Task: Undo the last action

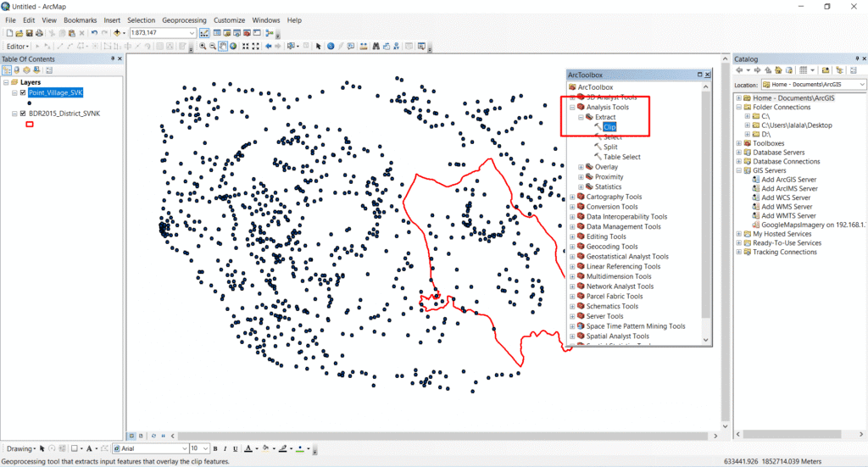Action: pos(94,33)
